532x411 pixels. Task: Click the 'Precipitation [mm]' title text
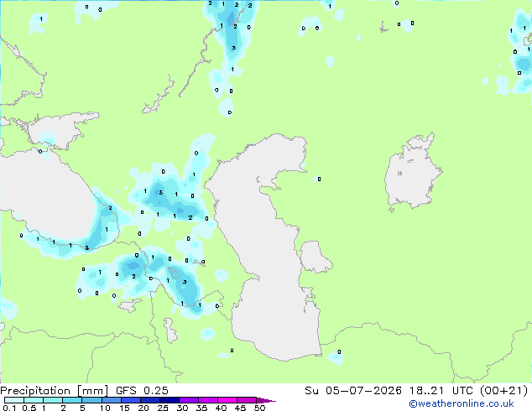pos(55,391)
